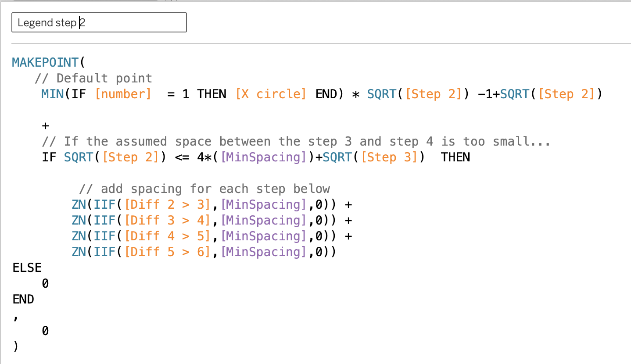Viewport: 631px width, 364px height.
Task: Click the 'If the assumed space' comment
Action: click(x=296, y=141)
